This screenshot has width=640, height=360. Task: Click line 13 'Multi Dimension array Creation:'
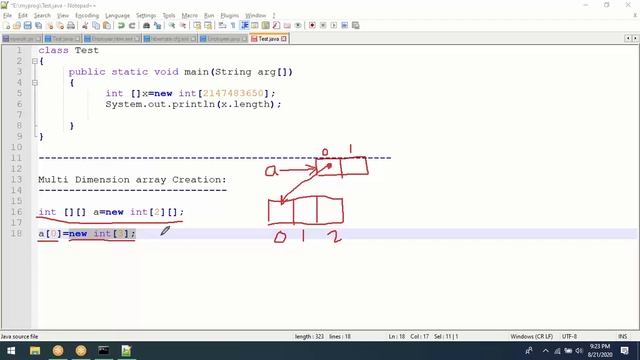(132, 180)
